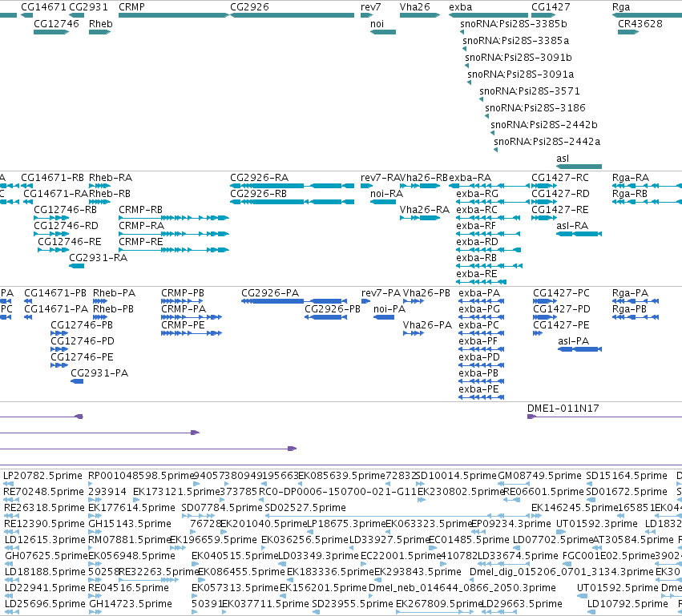Screen dimensions: 682x616
Task: Click the CR43628 gene label
Action: click(640, 23)
